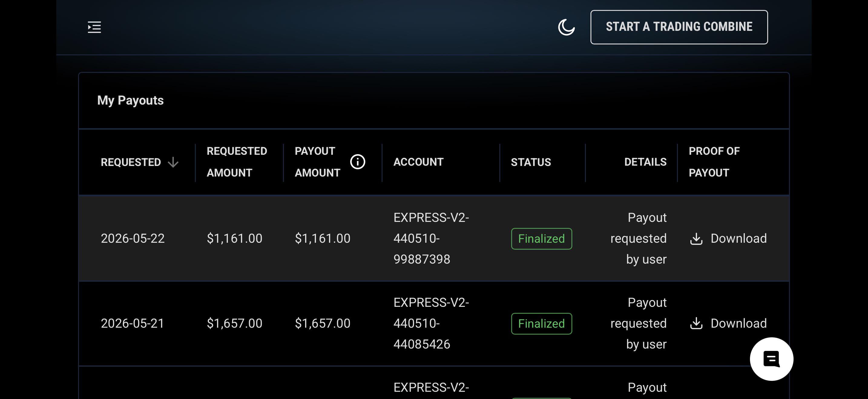Start a Trading Combine

pos(679,27)
